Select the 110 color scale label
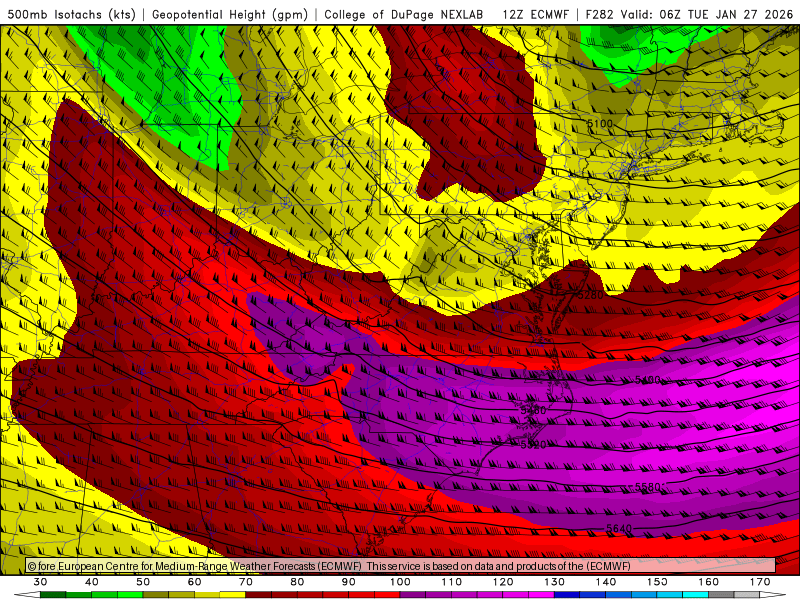Image resolution: width=800 pixels, height=600 pixels. coord(452,582)
